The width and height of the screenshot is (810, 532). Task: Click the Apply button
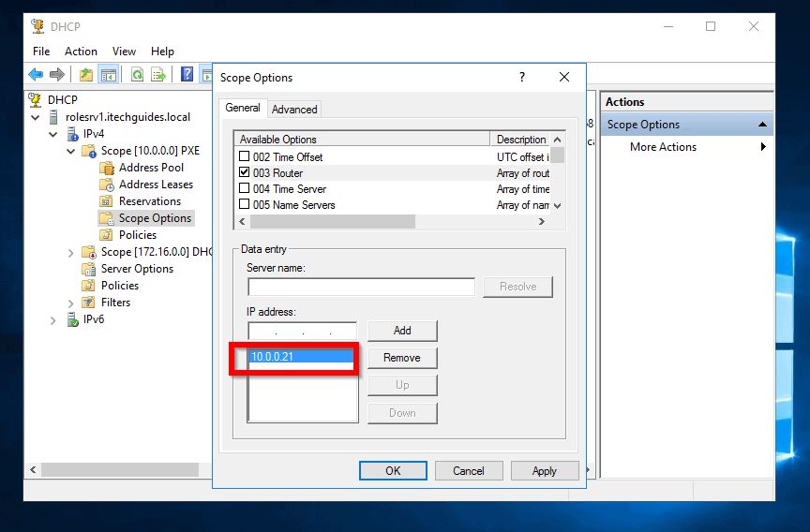pos(545,470)
